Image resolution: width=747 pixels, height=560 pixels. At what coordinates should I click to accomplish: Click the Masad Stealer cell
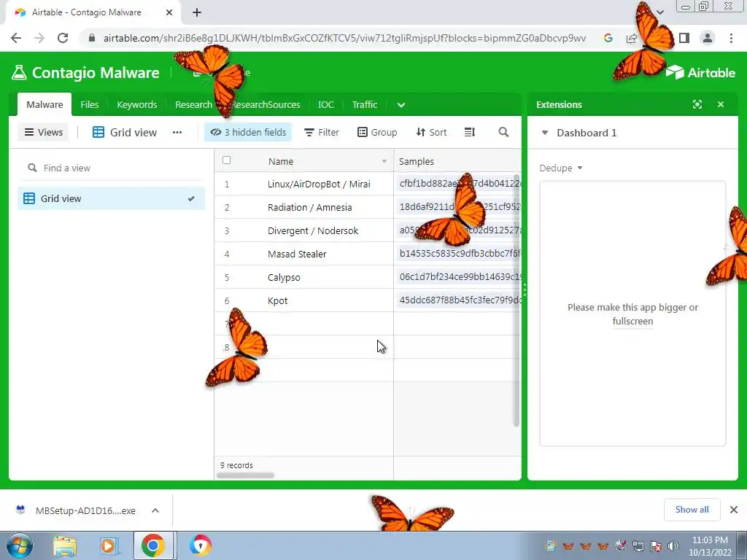(297, 254)
